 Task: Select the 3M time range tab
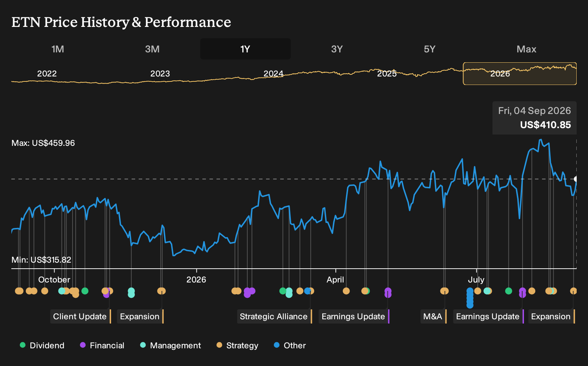coord(152,49)
